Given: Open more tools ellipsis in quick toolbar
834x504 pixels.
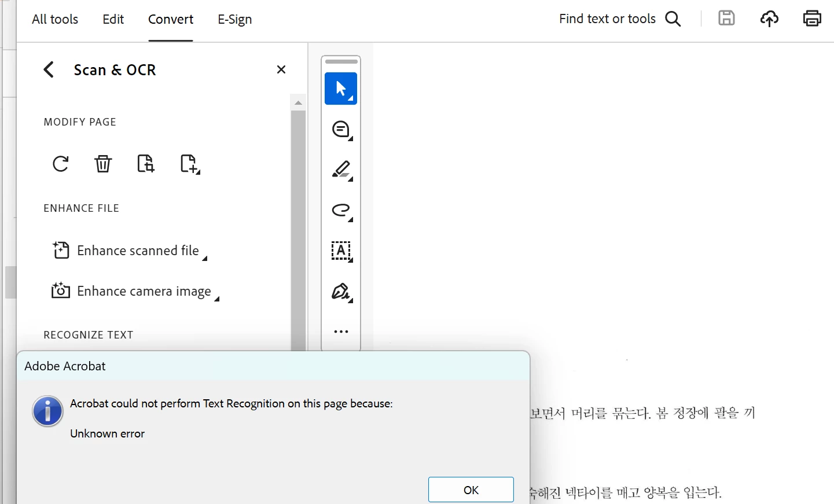Looking at the screenshot, I should point(341,332).
